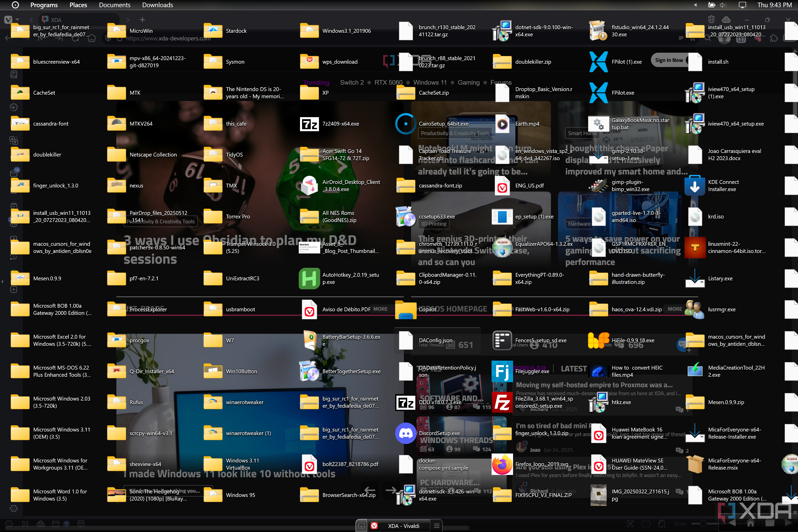The height and width of the screenshot is (532, 798).
Task: Open How to convert HEIC files.mp4 thumbnail
Action: (598, 371)
